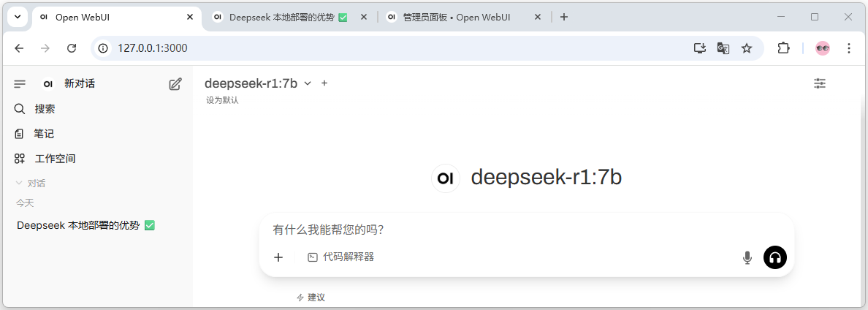The height and width of the screenshot is (310, 868).
Task: Click the large deepseek-r1:7b heading
Action: pos(547,178)
